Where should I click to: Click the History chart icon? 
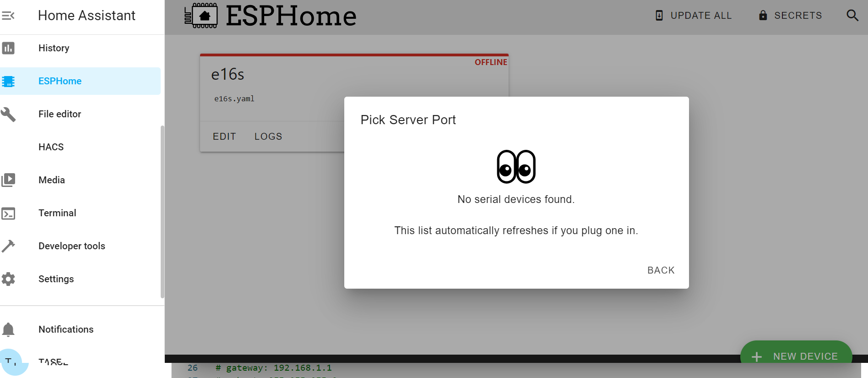pos(8,48)
